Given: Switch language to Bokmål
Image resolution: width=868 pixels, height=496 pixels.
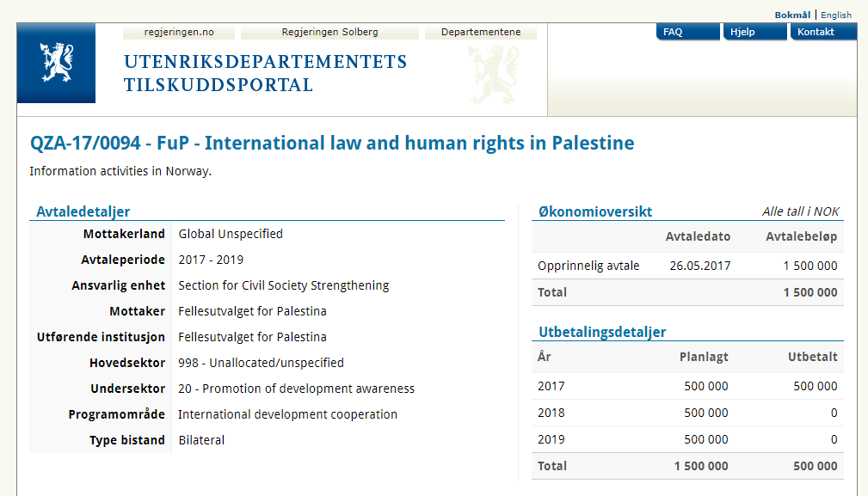Looking at the screenshot, I should pos(792,15).
